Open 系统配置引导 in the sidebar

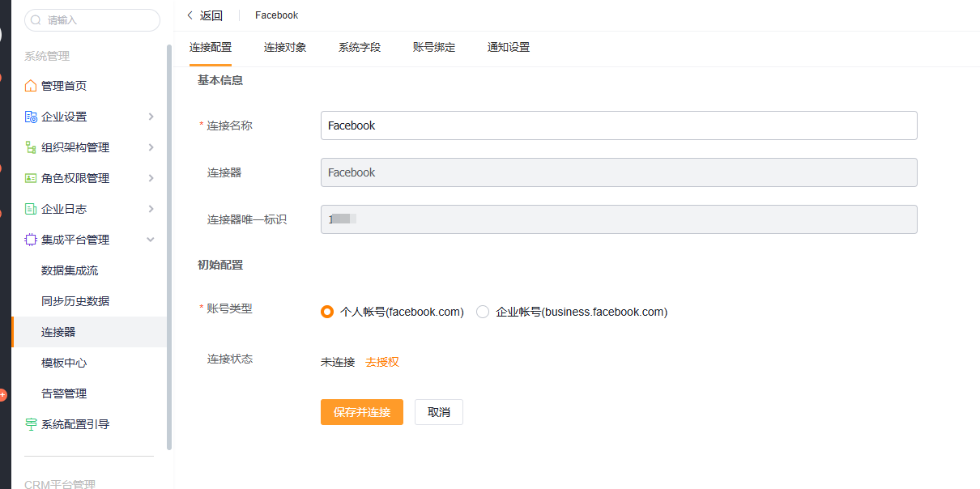tap(75, 424)
